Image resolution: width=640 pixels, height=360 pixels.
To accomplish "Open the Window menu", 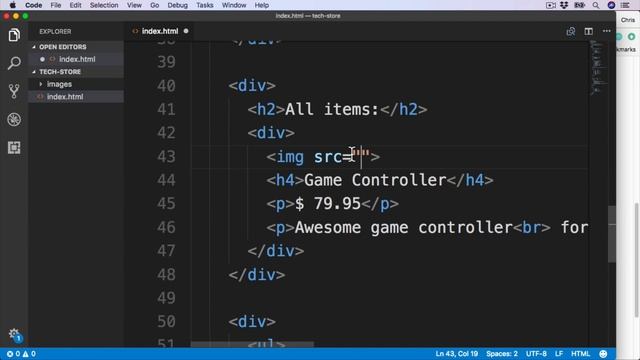I will tap(234, 5).
